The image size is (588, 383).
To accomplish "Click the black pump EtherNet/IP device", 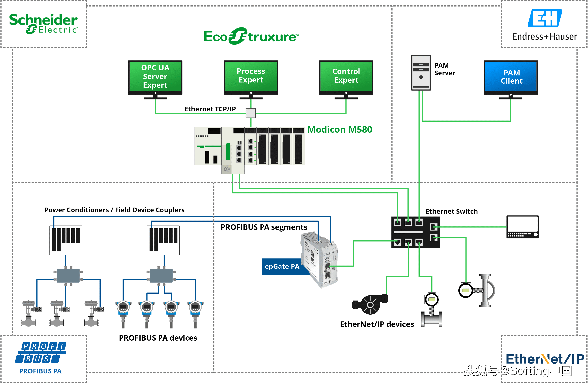I will coord(370,304).
